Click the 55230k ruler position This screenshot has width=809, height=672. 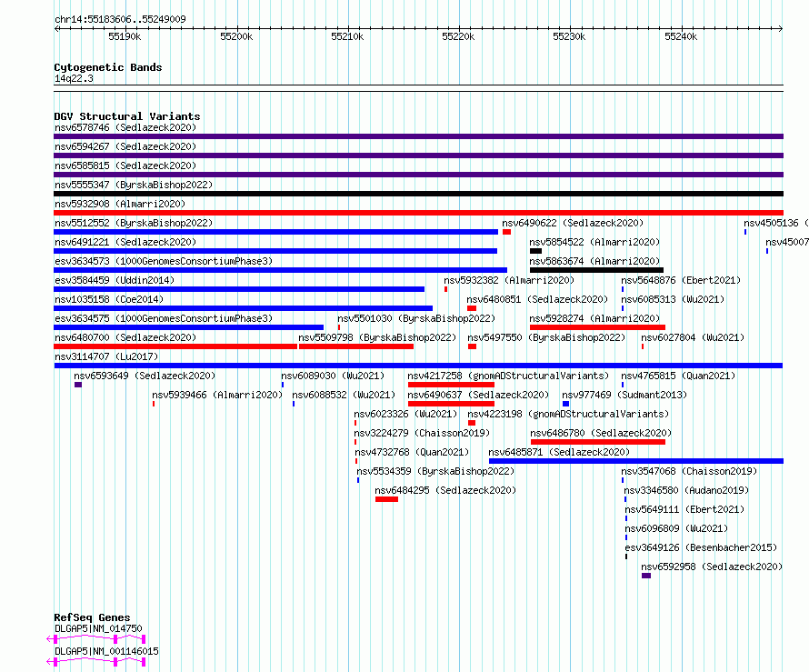pos(569,36)
